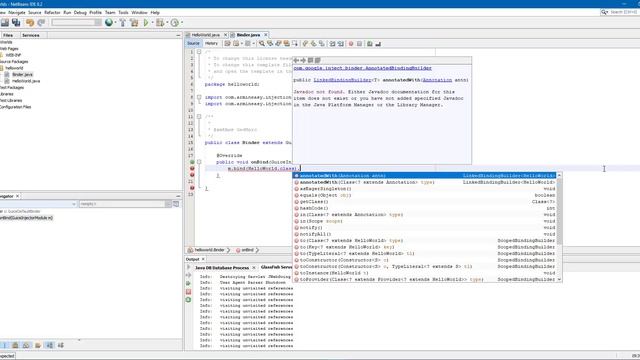Click the Debug Project icon

(x=160, y=22)
